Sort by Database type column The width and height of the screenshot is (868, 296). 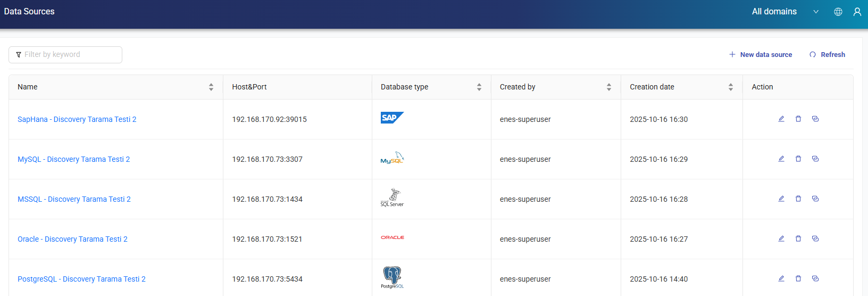click(x=479, y=87)
